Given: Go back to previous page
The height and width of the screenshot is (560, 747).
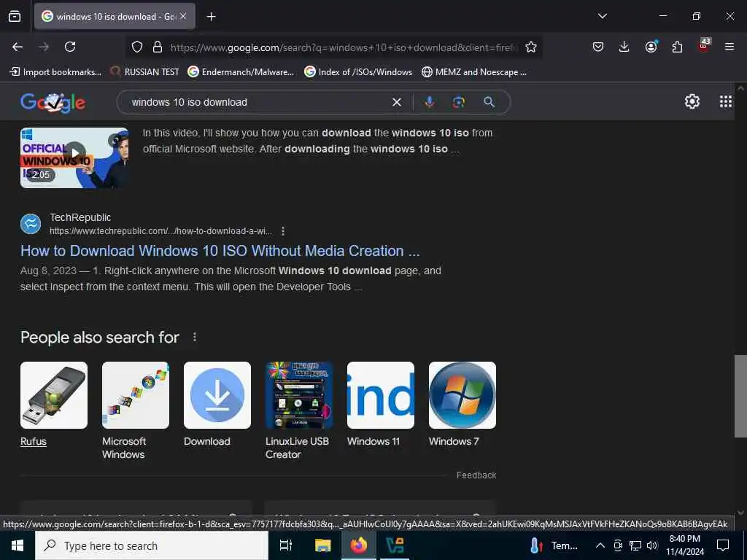Looking at the screenshot, I should (18, 47).
